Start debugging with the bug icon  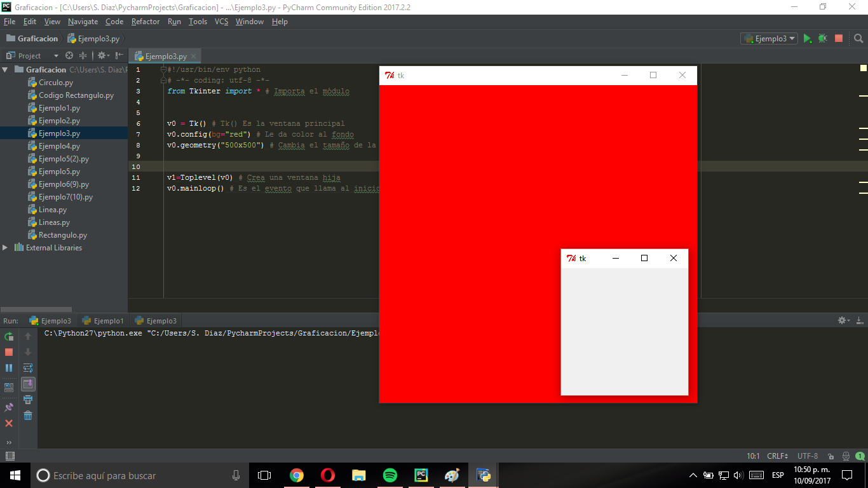822,38
